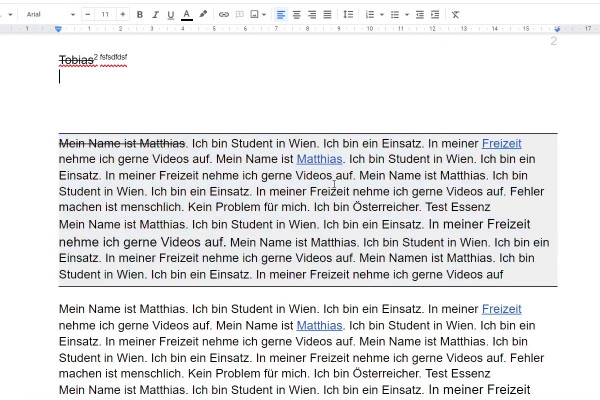Toggle italic formatting
This screenshot has height=400, width=600.
[x=155, y=15]
